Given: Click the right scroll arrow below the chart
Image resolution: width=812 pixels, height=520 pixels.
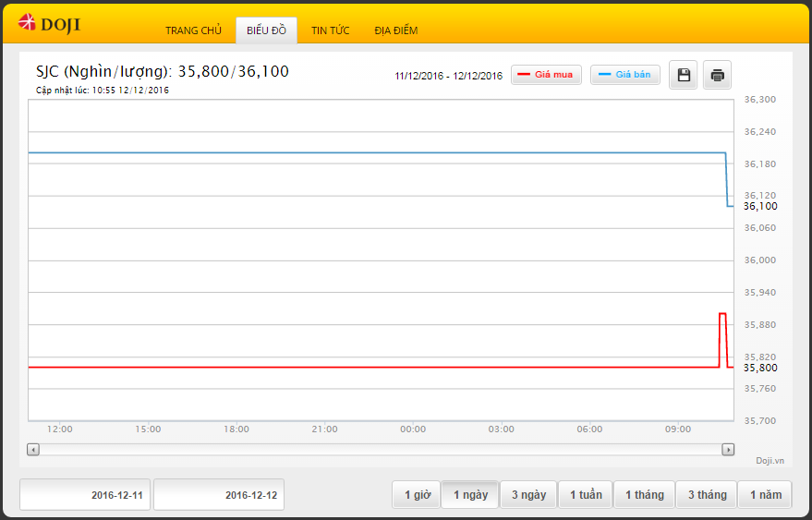Looking at the screenshot, I should click(728, 450).
